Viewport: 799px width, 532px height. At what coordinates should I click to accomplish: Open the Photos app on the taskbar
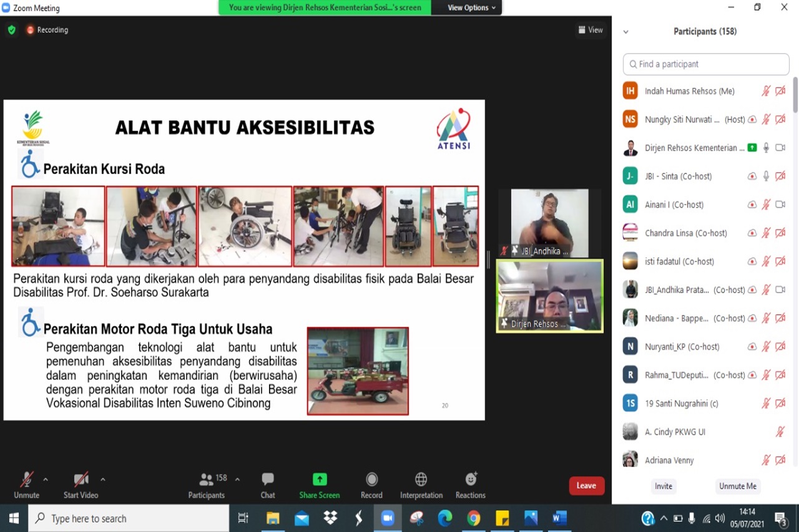(x=531, y=518)
